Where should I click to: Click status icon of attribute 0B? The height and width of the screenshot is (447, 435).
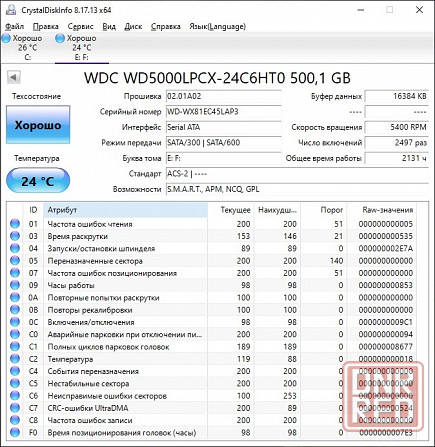(x=15, y=310)
